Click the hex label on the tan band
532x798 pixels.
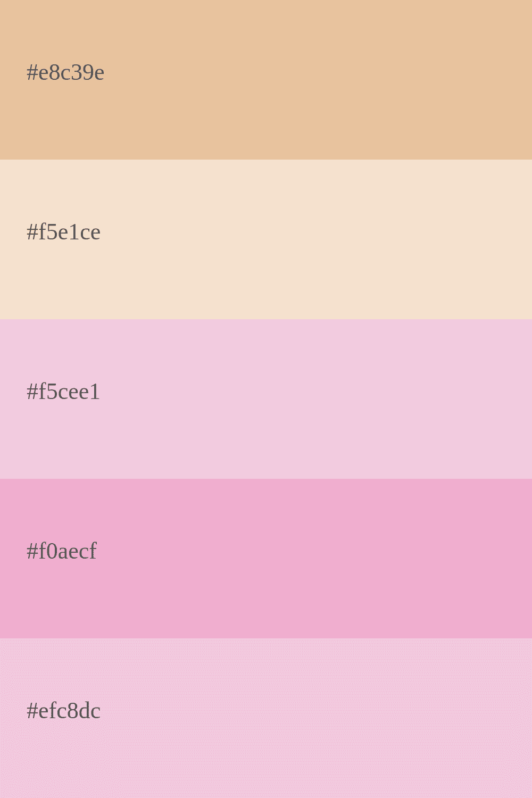click(65, 72)
